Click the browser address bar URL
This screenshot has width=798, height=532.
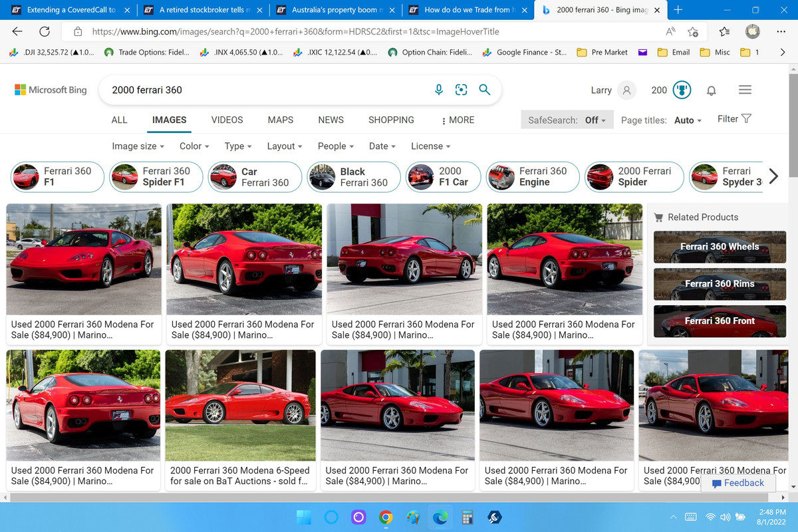pyautogui.click(x=295, y=31)
